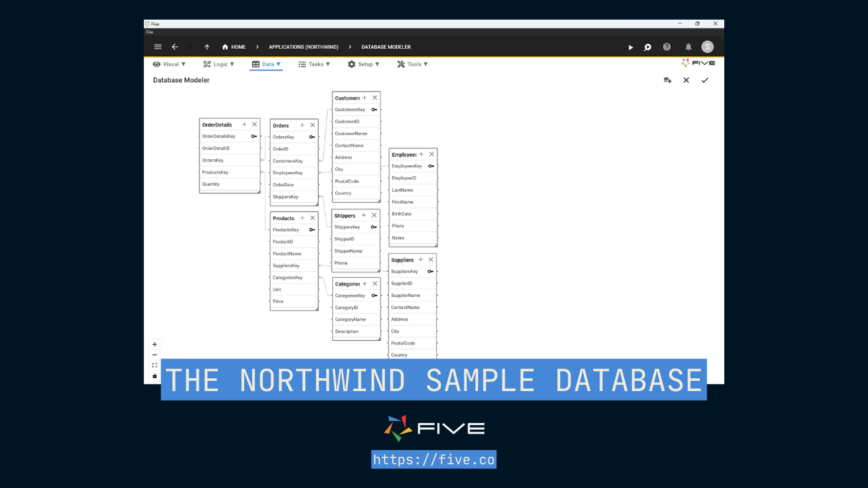Add a field to Customers table
Screen dimensions: 868x488
(365, 98)
